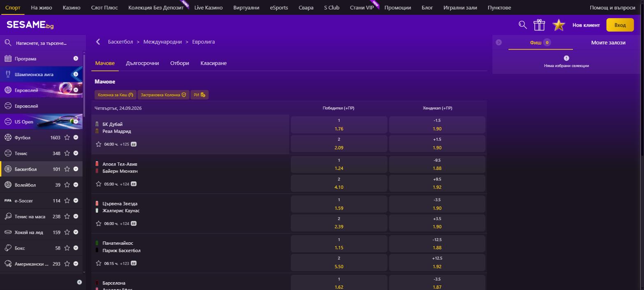Toggle favorite star for Футбол

tap(67, 138)
